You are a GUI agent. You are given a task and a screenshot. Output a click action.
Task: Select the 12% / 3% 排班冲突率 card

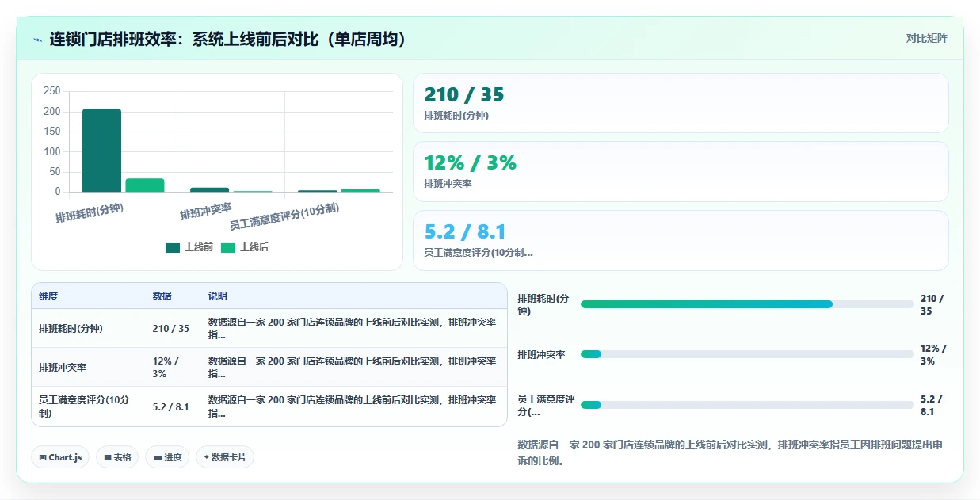(681, 171)
